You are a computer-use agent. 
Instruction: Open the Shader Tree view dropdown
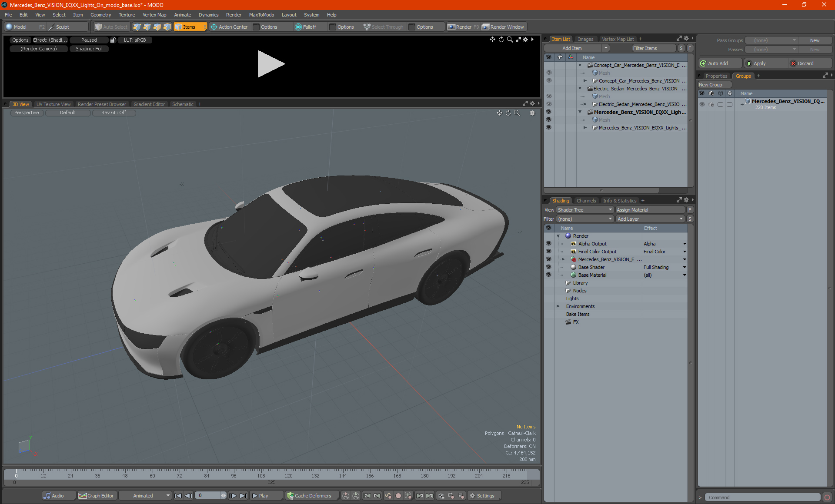pyautogui.click(x=584, y=210)
